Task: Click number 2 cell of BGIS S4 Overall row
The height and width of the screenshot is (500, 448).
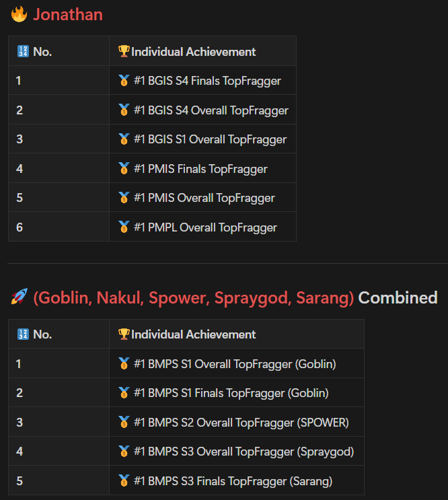Action: coord(59,110)
